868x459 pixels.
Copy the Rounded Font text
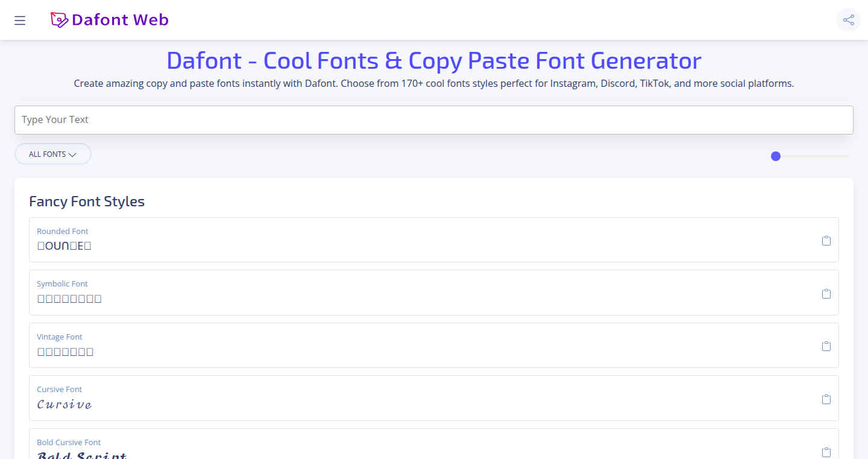click(x=826, y=241)
